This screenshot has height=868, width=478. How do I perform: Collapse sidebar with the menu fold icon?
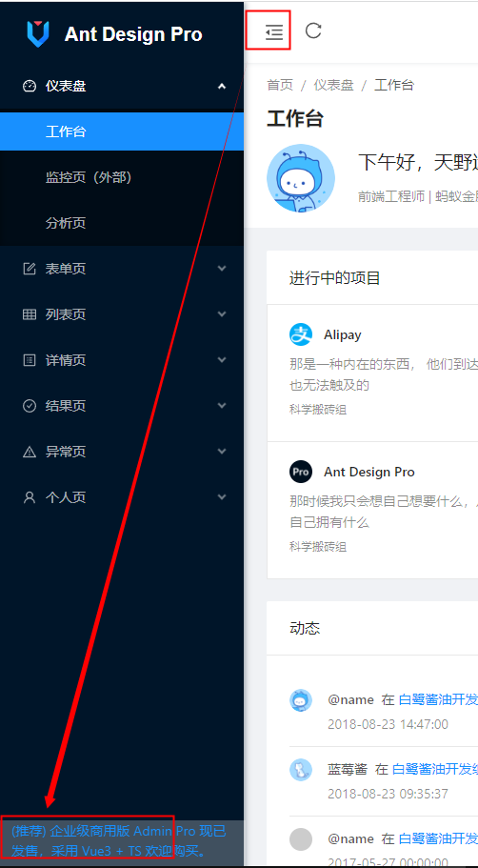click(274, 32)
